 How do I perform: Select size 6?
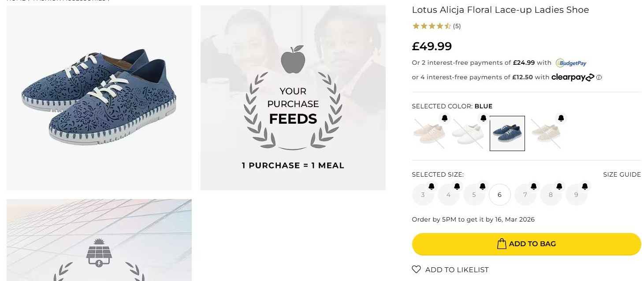(499, 195)
